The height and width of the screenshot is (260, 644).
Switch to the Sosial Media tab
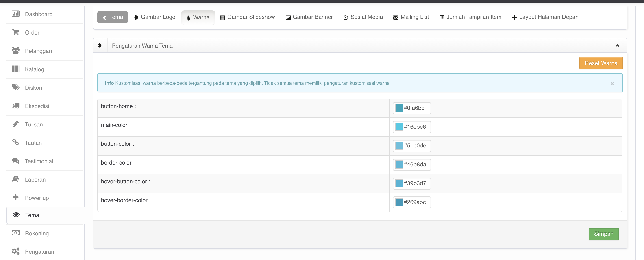click(363, 17)
